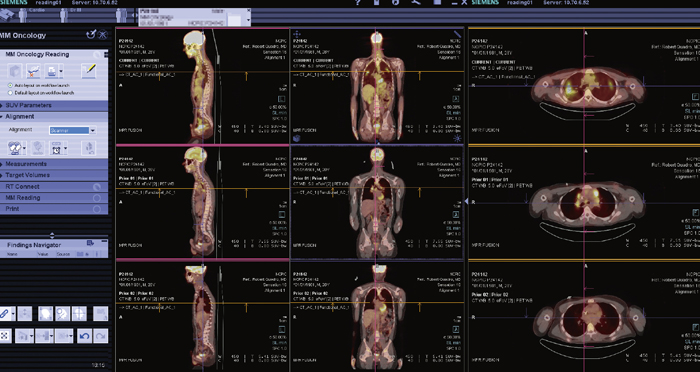The width and height of the screenshot is (700, 372).
Task: Click the coronal fused view for Prior 01
Action: [377, 202]
